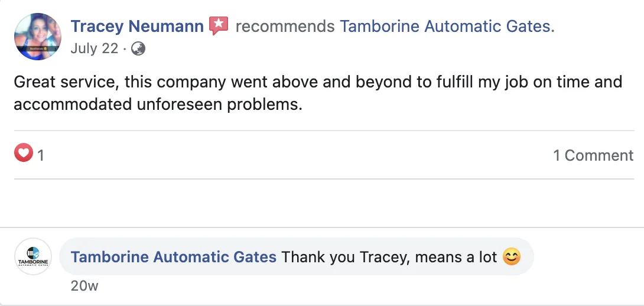Screen dimensions: 644x306
Task: Click the red heart reaction icon
Action: (24, 153)
